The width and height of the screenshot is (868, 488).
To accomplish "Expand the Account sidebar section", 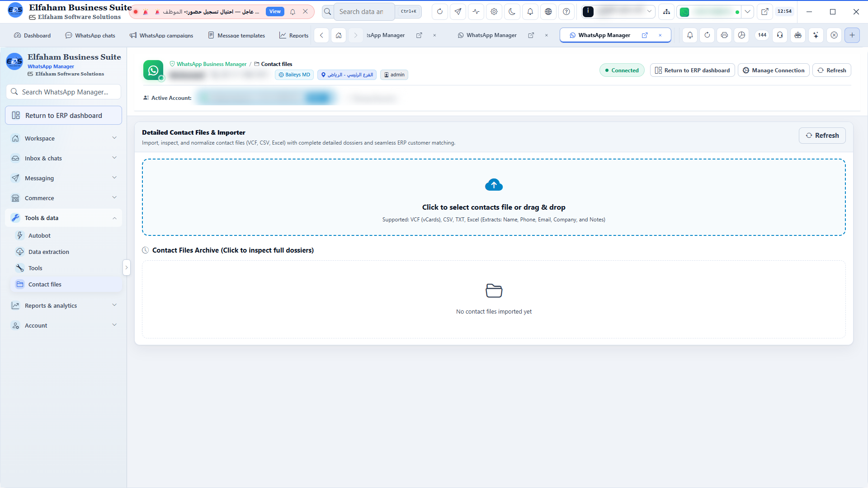I will click(63, 325).
